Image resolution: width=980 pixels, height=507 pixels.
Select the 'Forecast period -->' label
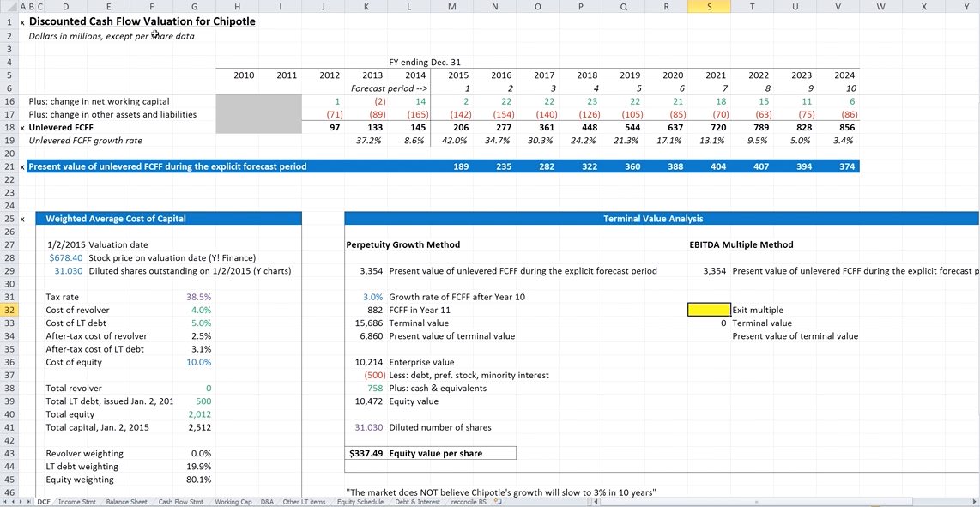389,88
